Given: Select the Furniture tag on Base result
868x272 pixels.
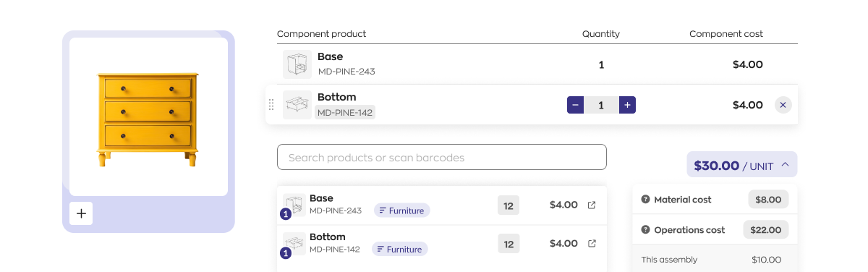Looking at the screenshot, I should [402, 211].
